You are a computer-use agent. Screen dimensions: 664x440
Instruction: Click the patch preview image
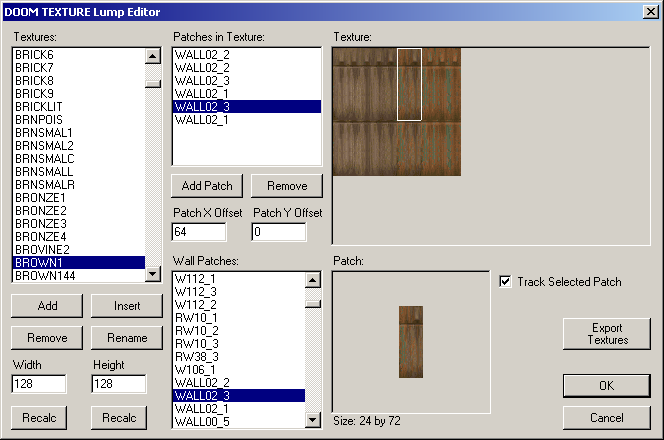[411, 342]
